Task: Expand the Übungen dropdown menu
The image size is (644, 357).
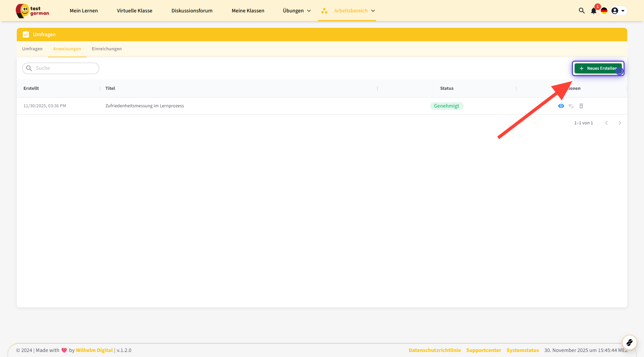Action: (x=297, y=11)
